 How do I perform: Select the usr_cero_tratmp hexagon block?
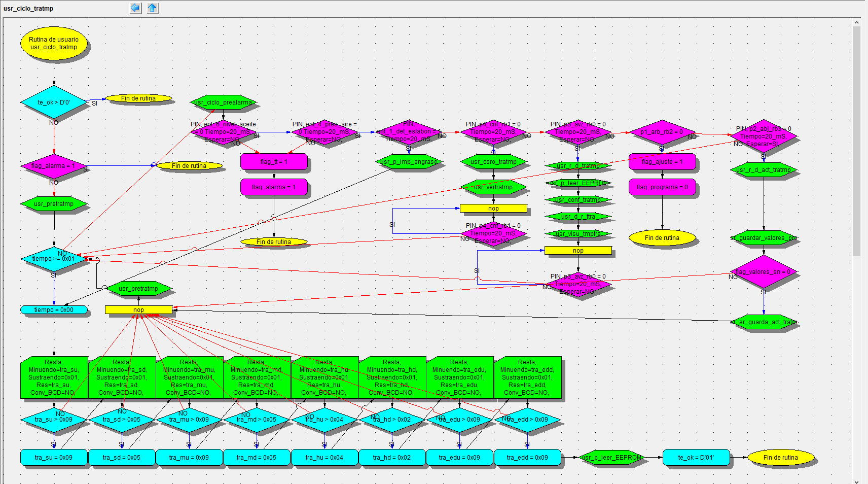pos(493,162)
